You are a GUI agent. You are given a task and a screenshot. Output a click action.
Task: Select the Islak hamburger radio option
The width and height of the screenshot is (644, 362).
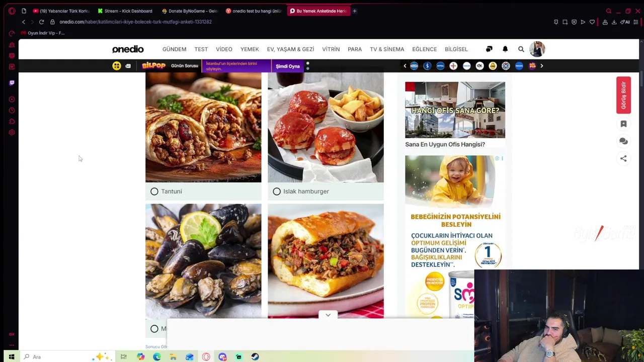coord(277,192)
